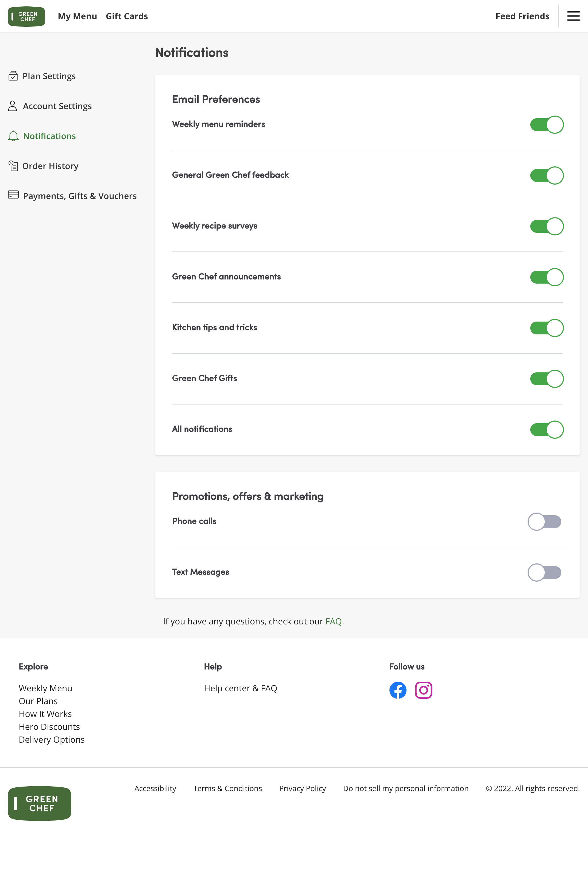Click the Notifications bell icon
Viewport: 588px width, 870px height.
click(x=13, y=136)
